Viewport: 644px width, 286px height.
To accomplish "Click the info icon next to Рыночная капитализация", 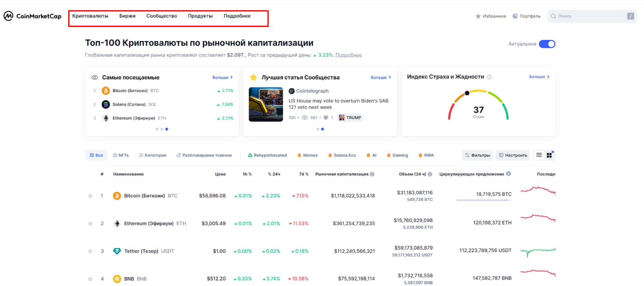I will tap(372, 174).
